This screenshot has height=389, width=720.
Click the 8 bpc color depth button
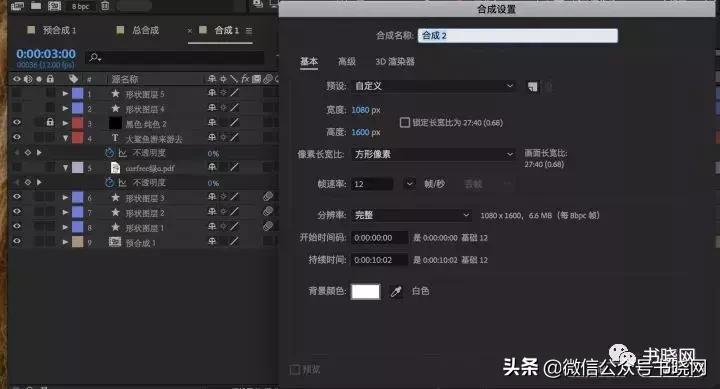(80, 6)
